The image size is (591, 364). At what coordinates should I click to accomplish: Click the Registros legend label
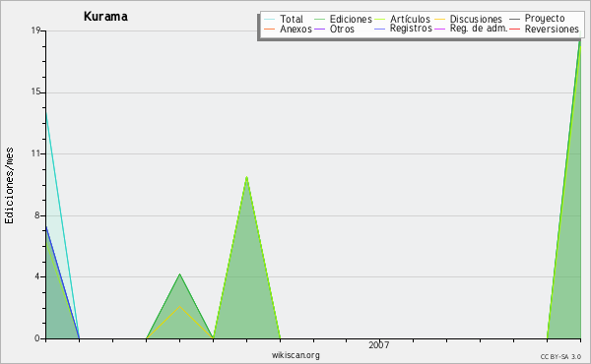coord(411,29)
